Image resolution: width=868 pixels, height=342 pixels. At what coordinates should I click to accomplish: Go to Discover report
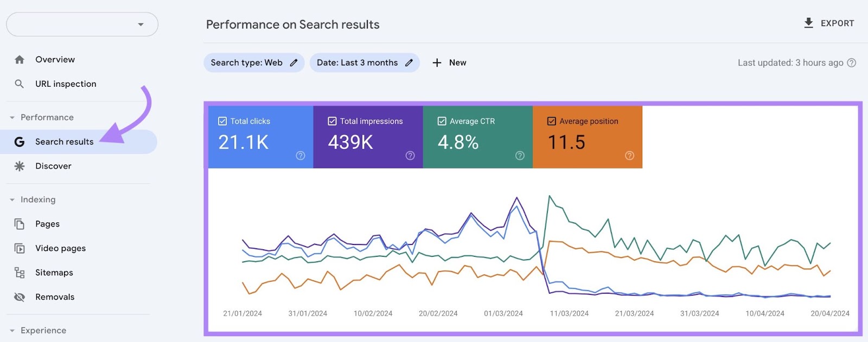pyautogui.click(x=53, y=166)
